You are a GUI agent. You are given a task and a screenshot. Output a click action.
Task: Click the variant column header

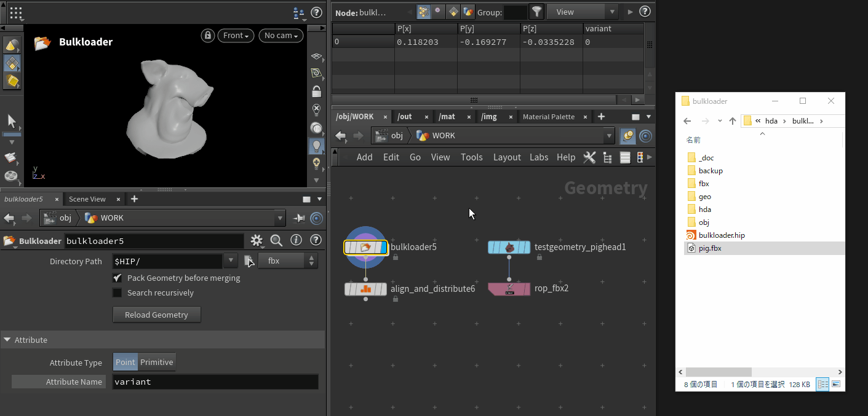click(x=613, y=29)
